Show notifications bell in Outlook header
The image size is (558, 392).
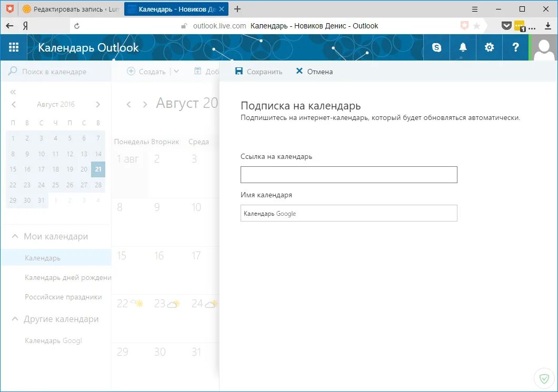pyautogui.click(x=463, y=47)
